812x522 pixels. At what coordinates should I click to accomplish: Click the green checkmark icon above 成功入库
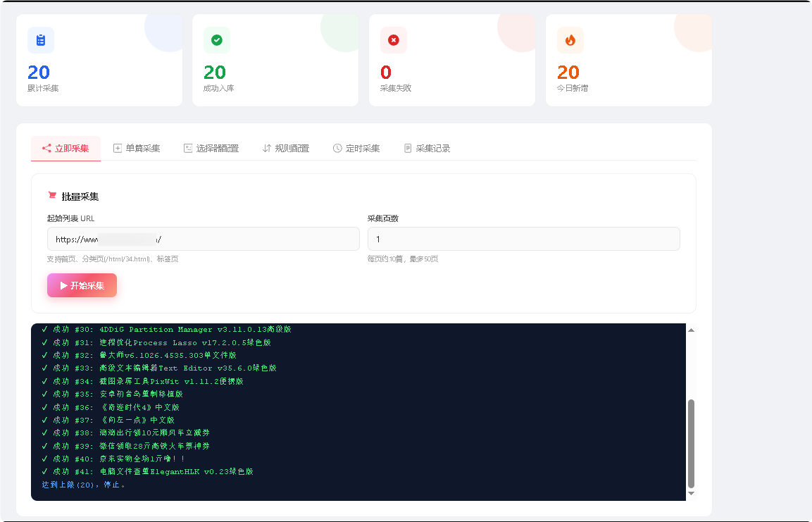tap(217, 40)
